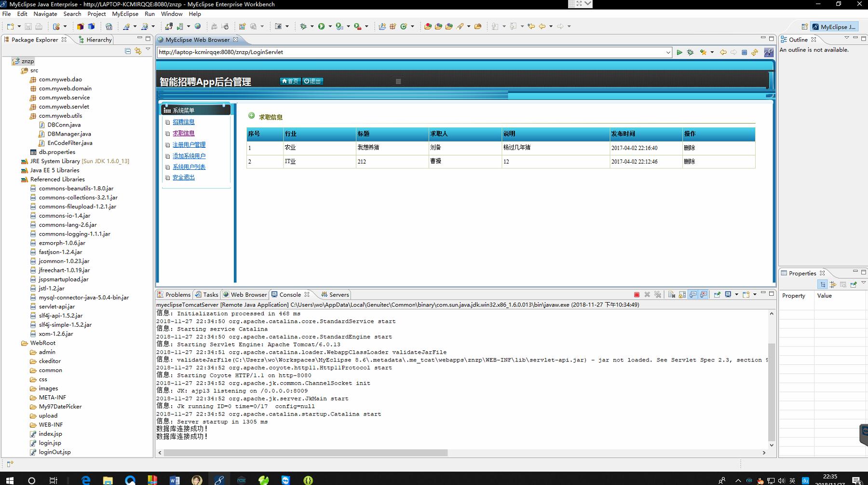868x485 pixels.
Task: Open Word from the taskbar
Action: point(175,480)
